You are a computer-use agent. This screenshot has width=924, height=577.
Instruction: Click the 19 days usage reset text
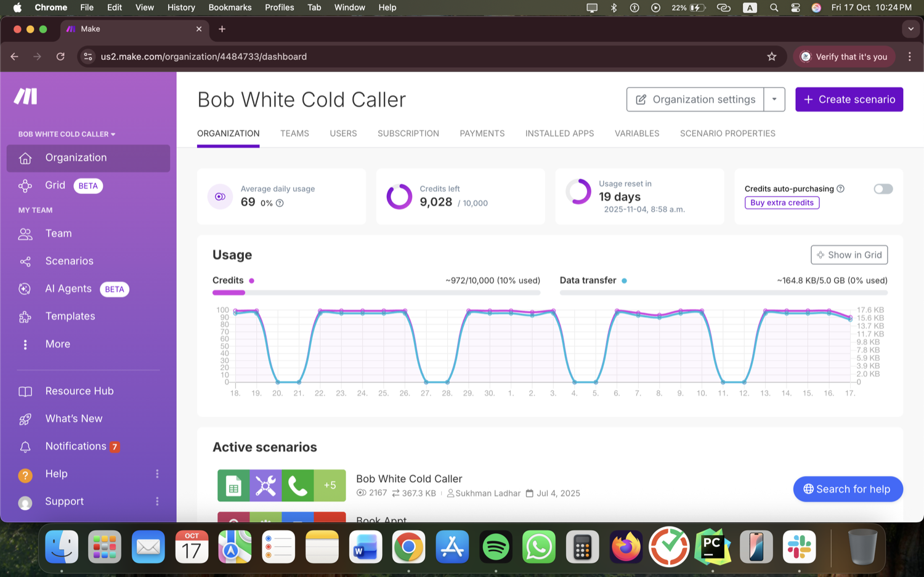click(620, 197)
